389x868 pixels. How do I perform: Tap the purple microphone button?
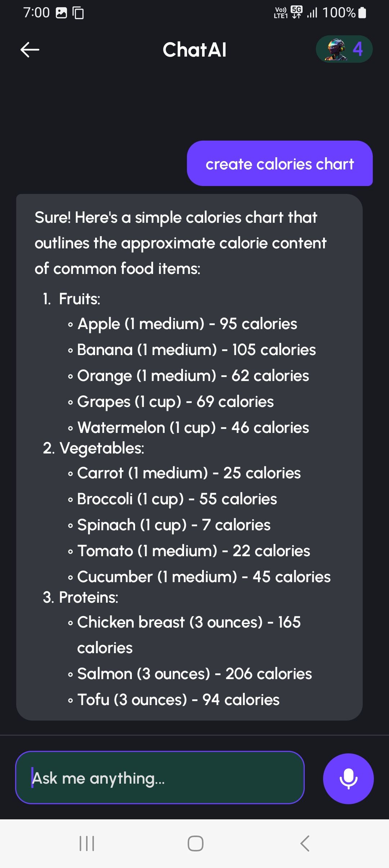click(x=348, y=779)
